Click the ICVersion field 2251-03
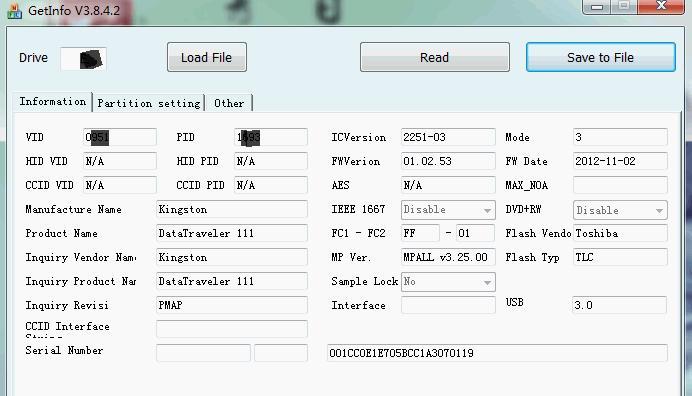This screenshot has width=692, height=396. (x=448, y=137)
